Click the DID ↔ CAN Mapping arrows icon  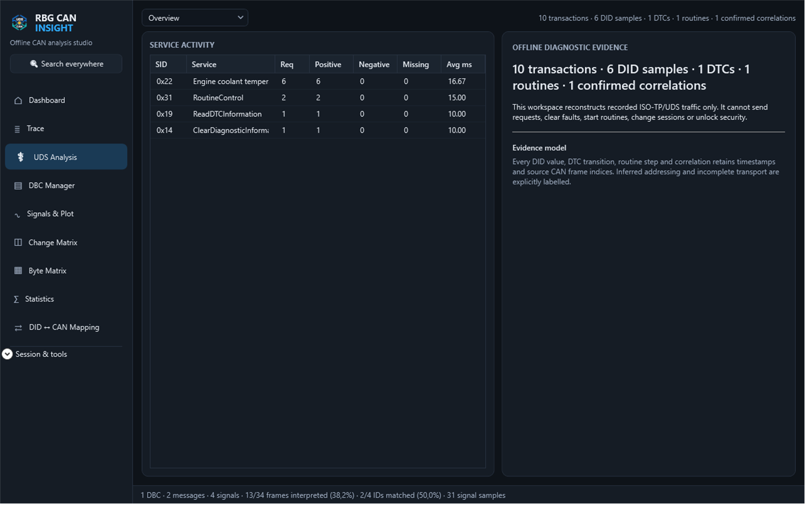(x=18, y=328)
